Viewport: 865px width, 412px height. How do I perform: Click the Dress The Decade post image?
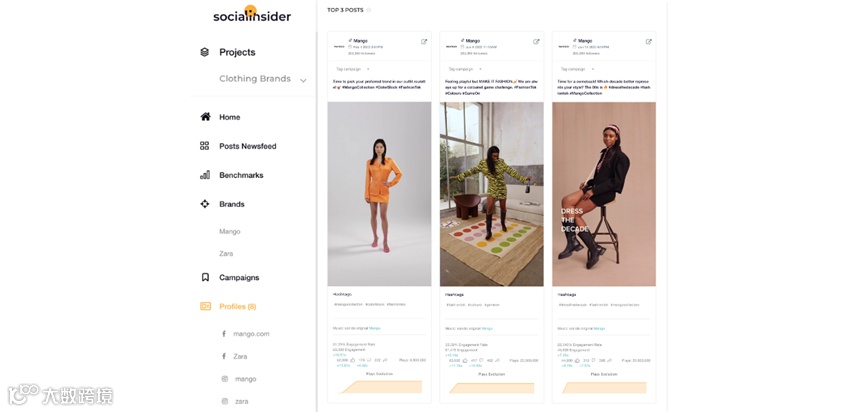click(x=604, y=194)
